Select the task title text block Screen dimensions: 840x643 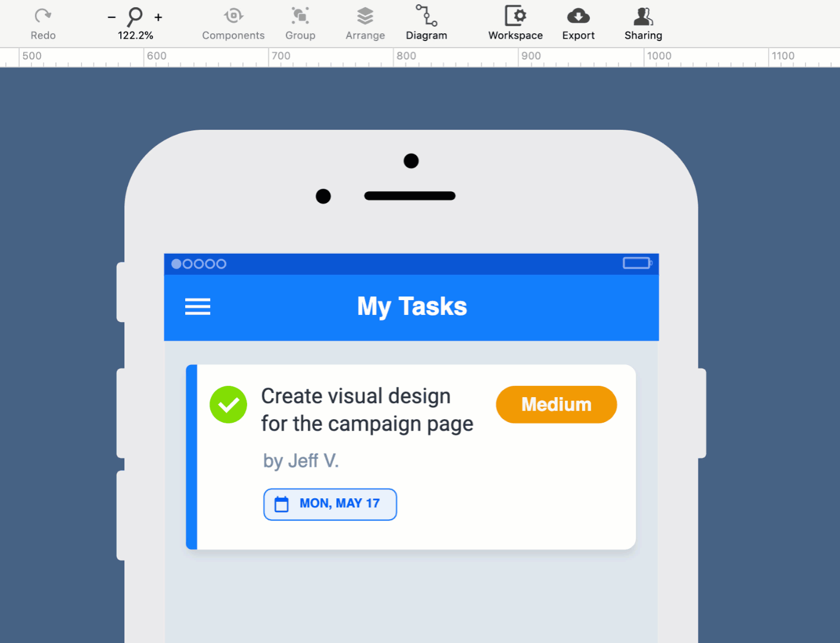[367, 410]
